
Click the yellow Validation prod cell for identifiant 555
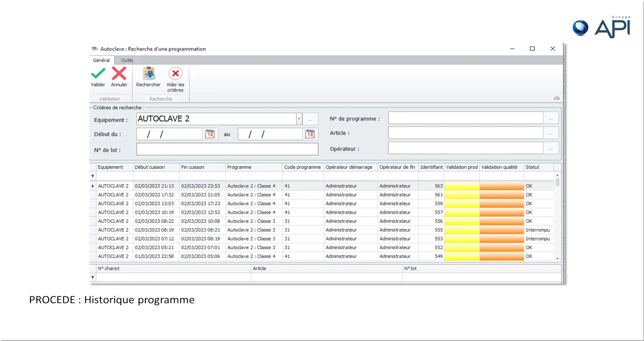tap(462, 230)
